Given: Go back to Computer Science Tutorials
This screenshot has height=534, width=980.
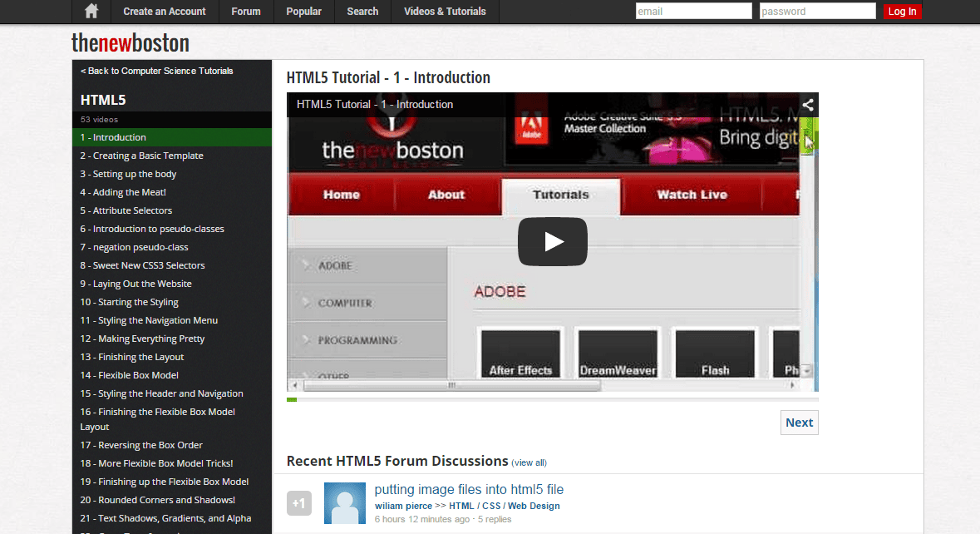Looking at the screenshot, I should click(x=157, y=71).
